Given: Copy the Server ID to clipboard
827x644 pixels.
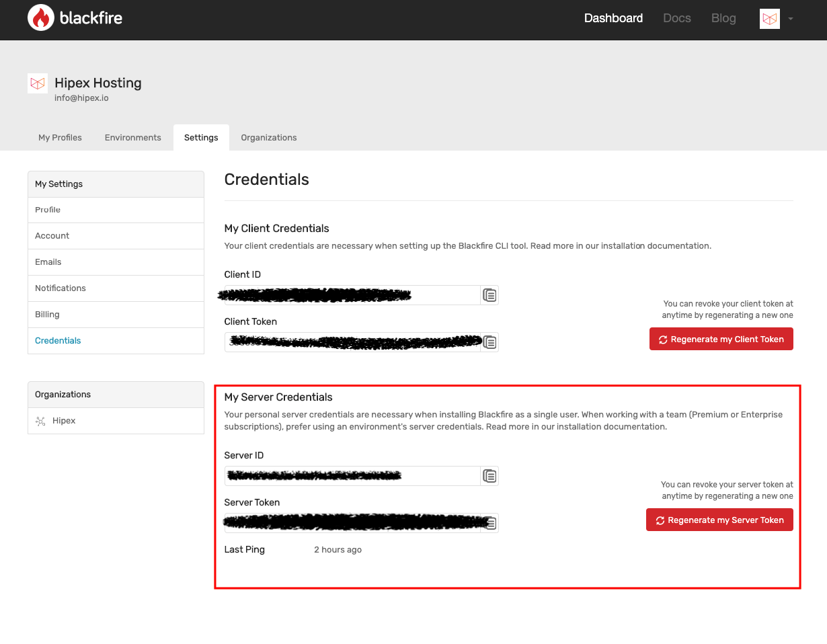Looking at the screenshot, I should (490, 476).
